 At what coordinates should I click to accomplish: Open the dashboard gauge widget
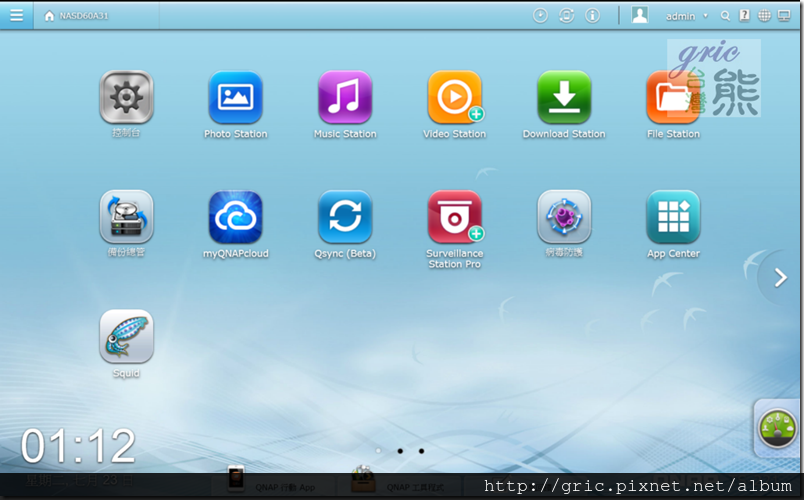(777, 428)
